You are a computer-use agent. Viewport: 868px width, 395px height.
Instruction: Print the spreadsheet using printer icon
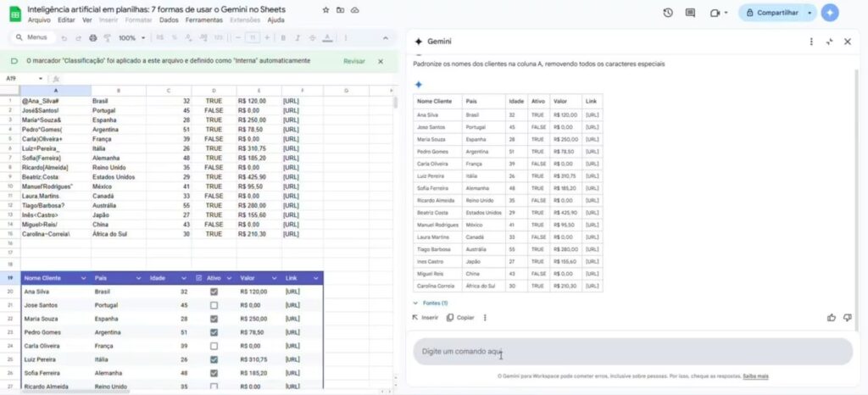coord(93,38)
